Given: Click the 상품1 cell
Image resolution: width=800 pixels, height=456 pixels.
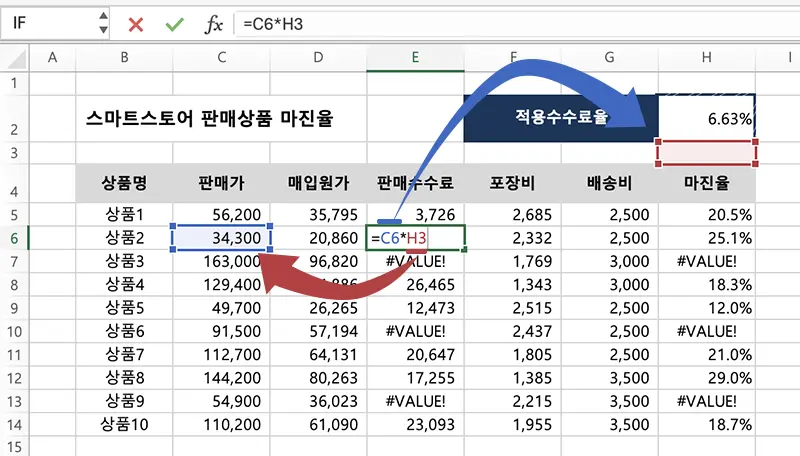Looking at the screenshot, I should click(x=124, y=215).
